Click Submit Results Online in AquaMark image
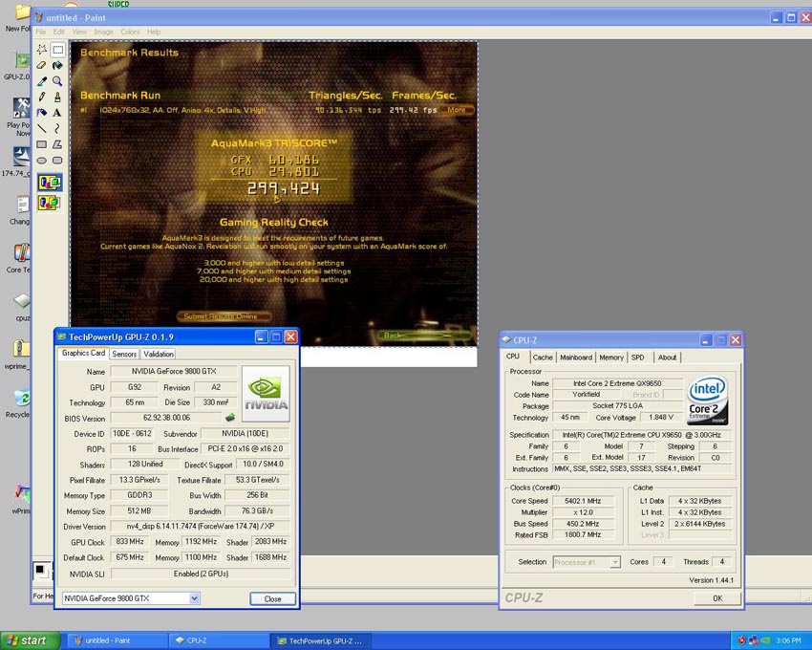The width and height of the screenshot is (812, 650). click(x=224, y=316)
